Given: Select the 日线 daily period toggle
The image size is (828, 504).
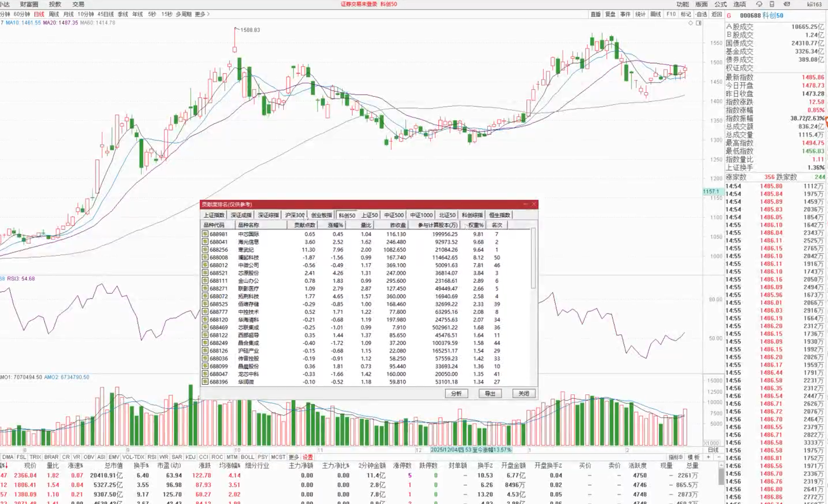Looking at the screenshot, I should [39, 14].
